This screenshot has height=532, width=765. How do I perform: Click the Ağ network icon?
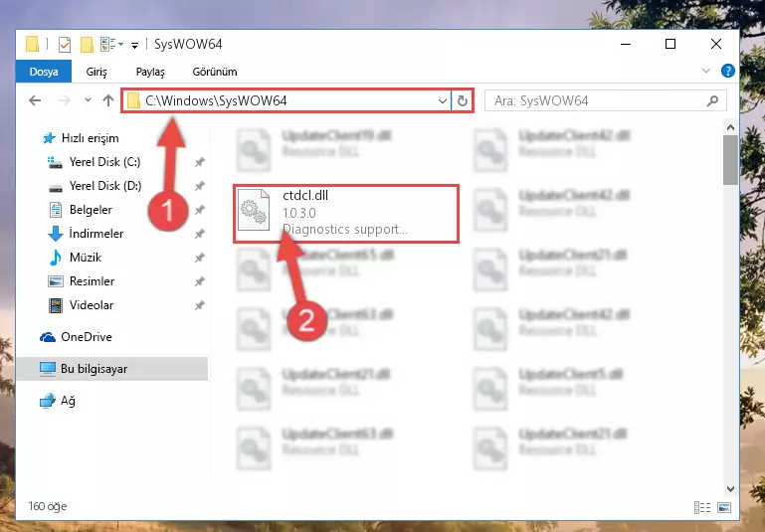pos(48,401)
